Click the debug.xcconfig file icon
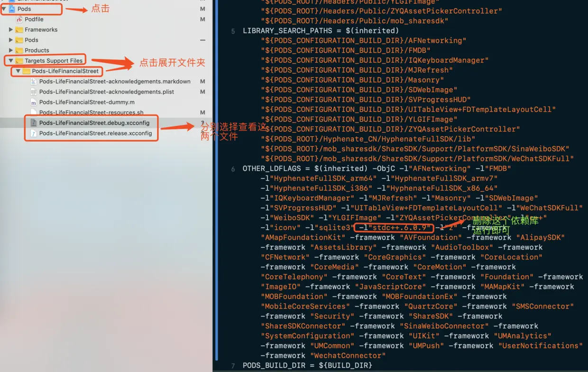The width and height of the screenshot is (588, 372). tap(34, 123)
